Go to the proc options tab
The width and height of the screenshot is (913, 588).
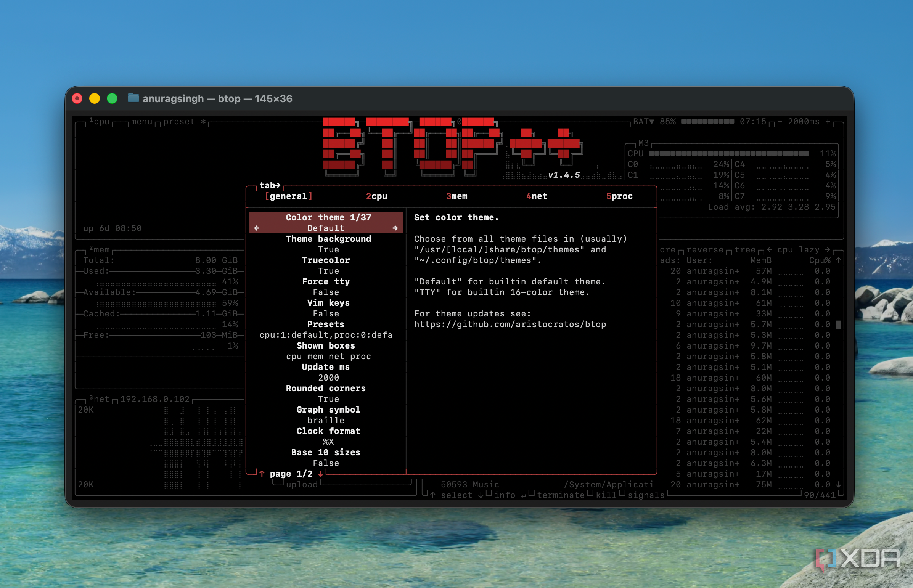[x=619, y=196]
